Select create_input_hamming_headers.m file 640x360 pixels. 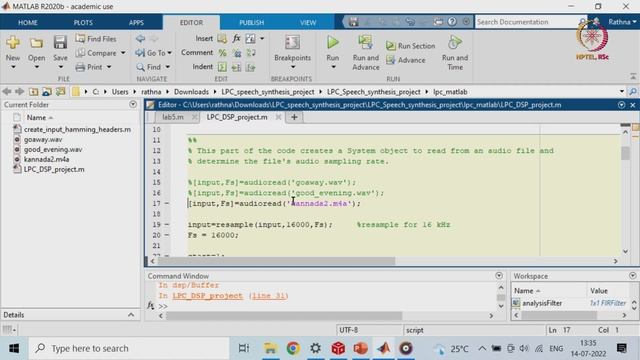click(77, 129)
